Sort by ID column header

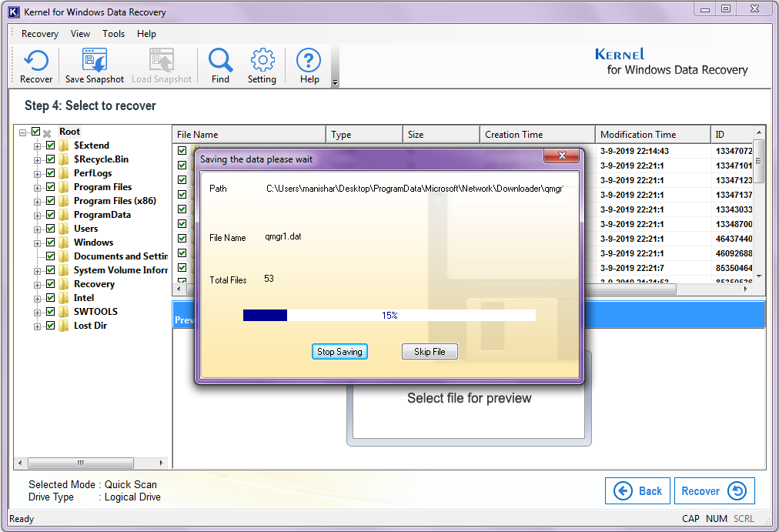point(732,135)
